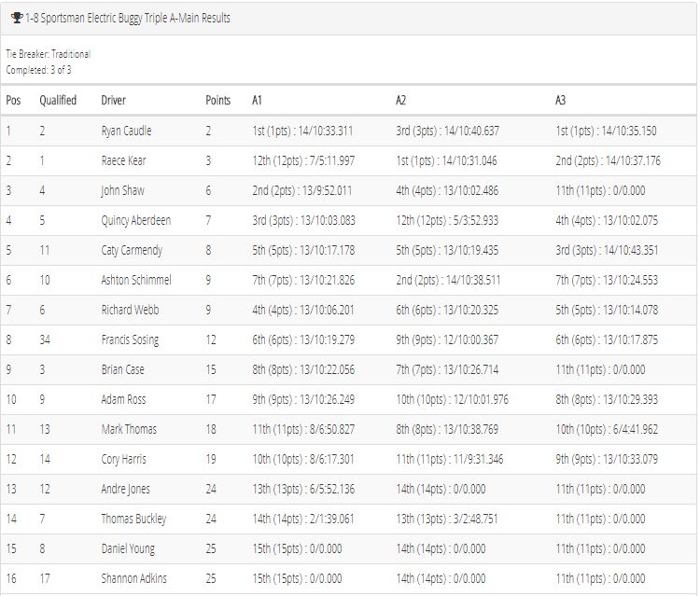Select driver Shannon Adkins

(x=133, y=578)
